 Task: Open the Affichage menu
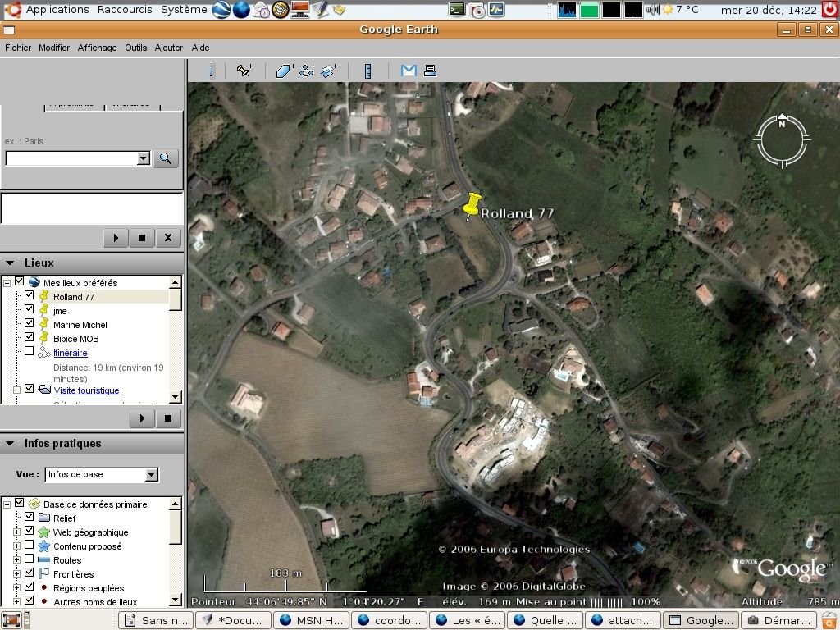97,48
